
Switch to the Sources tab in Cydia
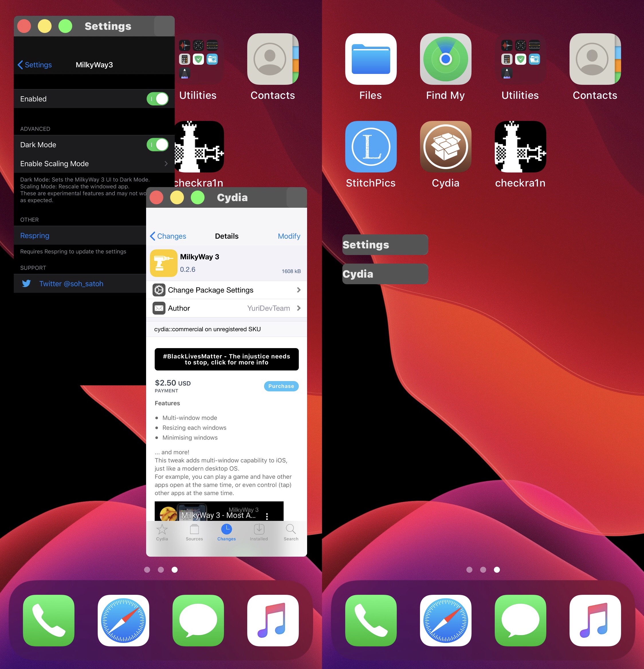[194, 532]
